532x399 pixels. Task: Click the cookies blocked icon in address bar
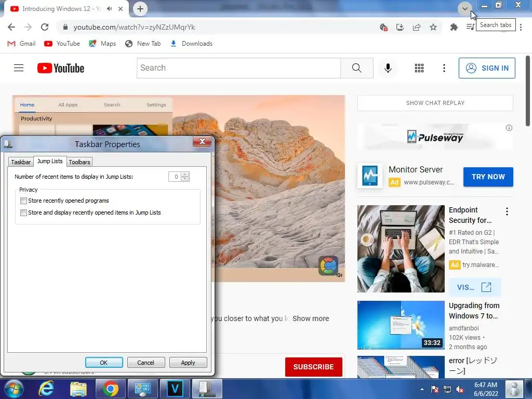coord(384,27)
